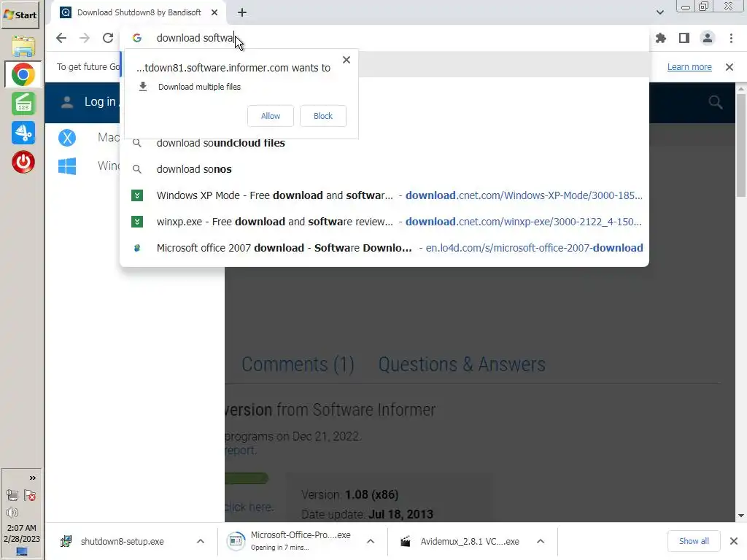Select the Windows XP Mode cnet suggestion
747x560 pixels.
[x=384, y=195]
